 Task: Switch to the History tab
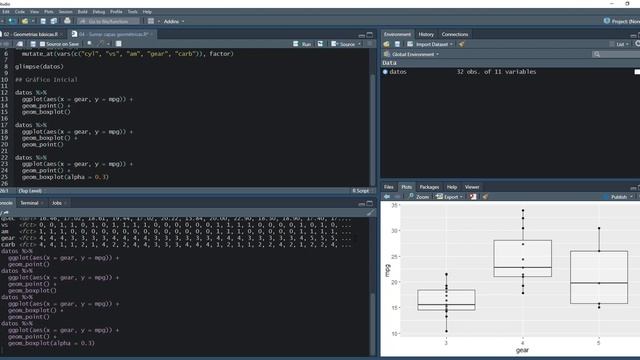point(426,34)
